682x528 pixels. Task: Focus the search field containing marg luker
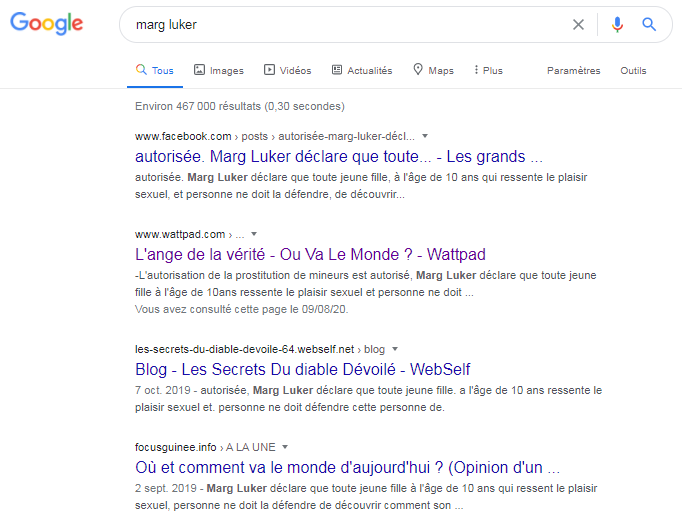pyautogui.click(x=348, y=24)
